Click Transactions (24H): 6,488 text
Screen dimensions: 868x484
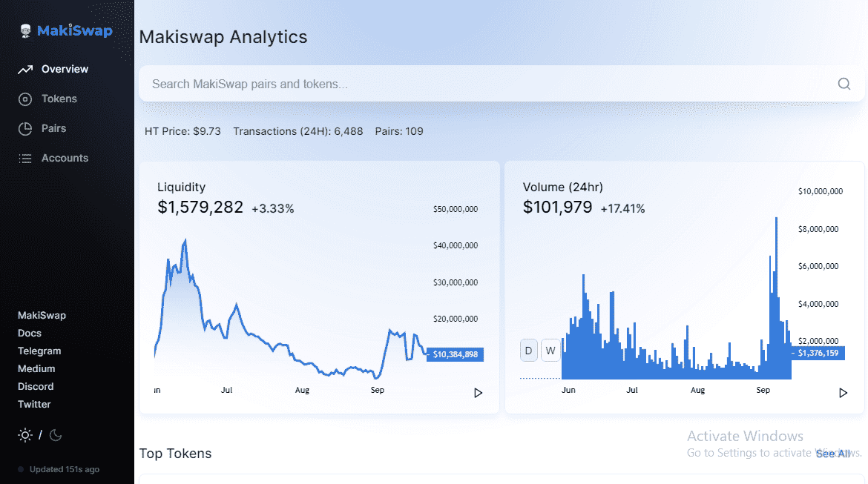pos(297,131)
